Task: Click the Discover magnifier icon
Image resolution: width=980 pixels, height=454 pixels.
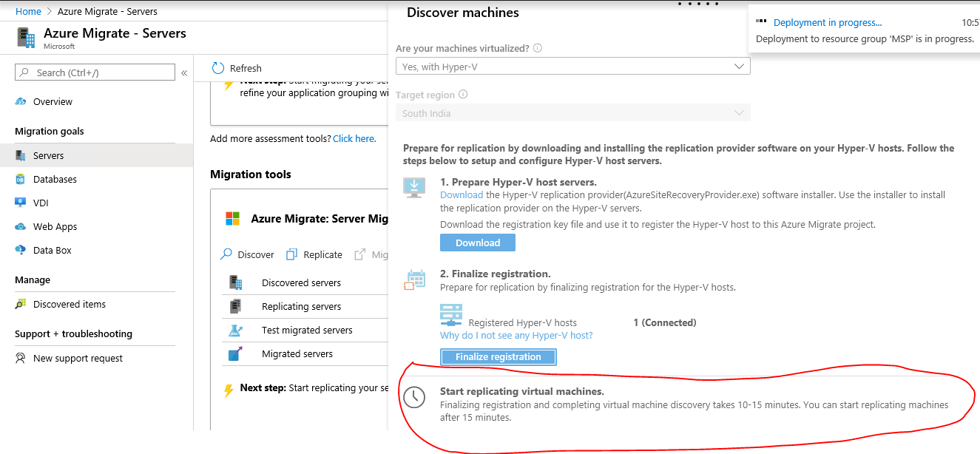Action: point(226,254)
